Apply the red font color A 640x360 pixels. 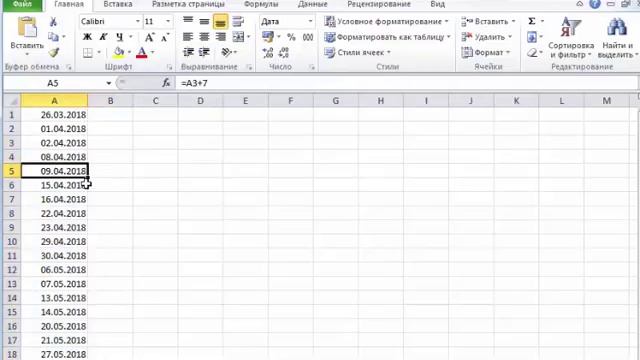click(142, 53)
